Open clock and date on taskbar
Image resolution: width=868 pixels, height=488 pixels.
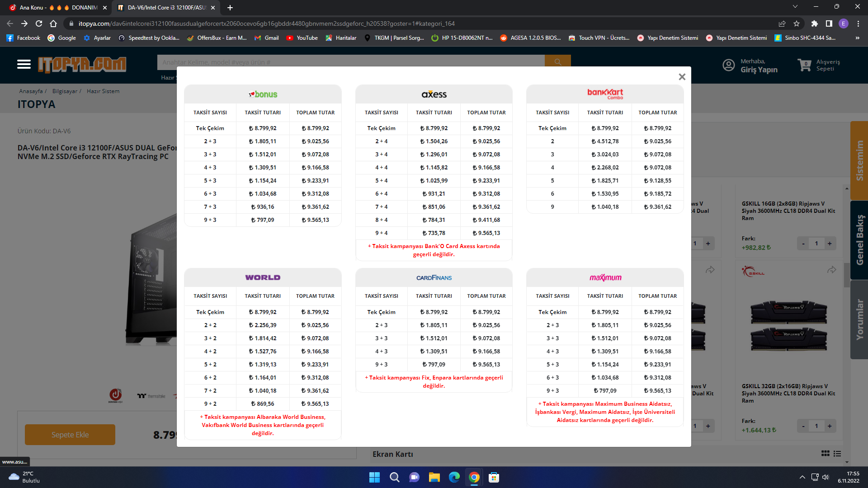click(x=849, y=477)
